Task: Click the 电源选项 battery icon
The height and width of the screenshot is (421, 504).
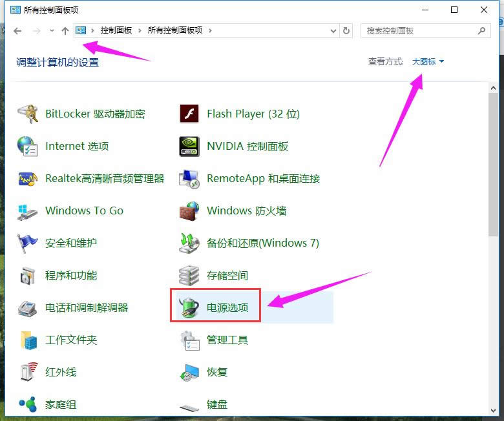Action: pos(189,308)
